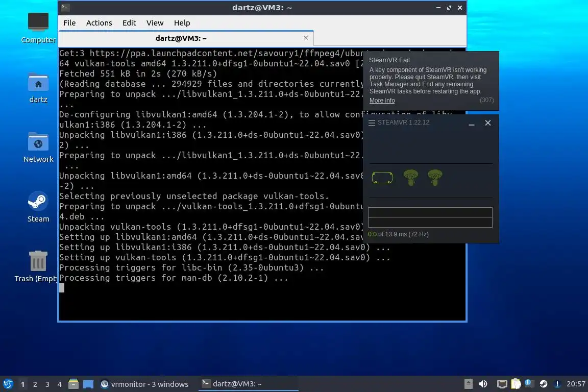
Task: Click the 0.0 of 13.9 ms timing text
Action: 398,234
